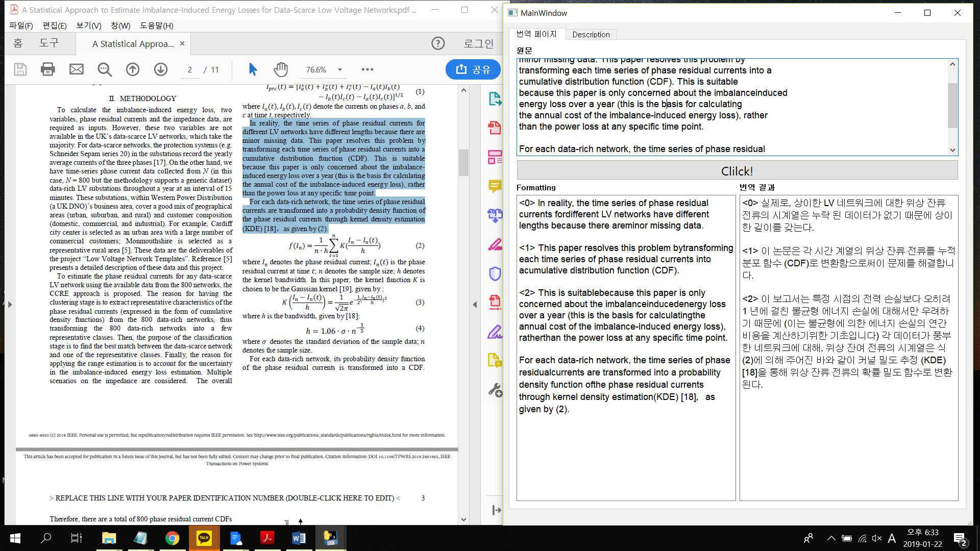Open the more tools ellipsis menu

pyautogui.click(x=367, y=69)
